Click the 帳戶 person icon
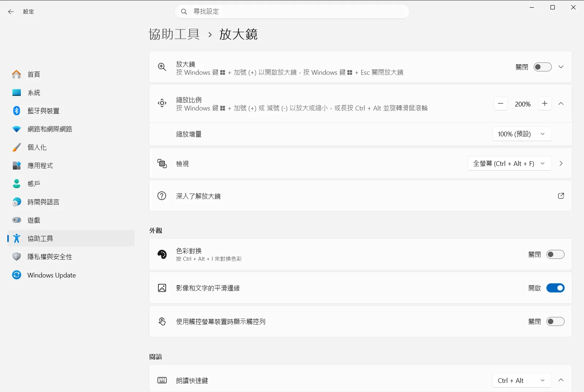This screenshot has width=584, height=392. (x=16, y=184)
